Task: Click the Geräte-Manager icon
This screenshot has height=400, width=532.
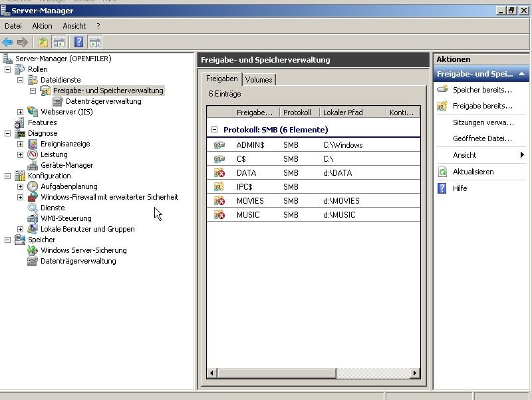Action: 33,165
